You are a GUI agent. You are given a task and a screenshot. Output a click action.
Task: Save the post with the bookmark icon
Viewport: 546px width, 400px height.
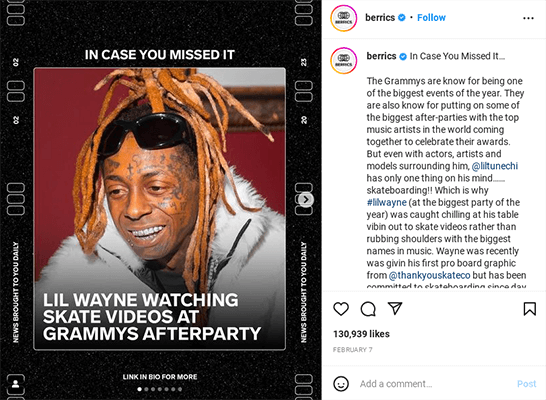tap(530, 309)
